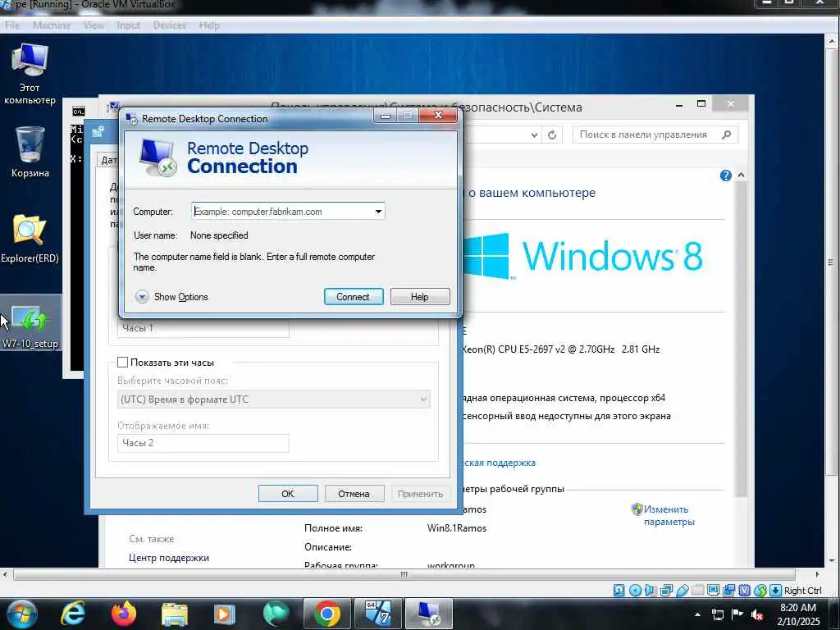
Task: Click the blue overlapping-squares status bar icon
Action: [728, 591]
